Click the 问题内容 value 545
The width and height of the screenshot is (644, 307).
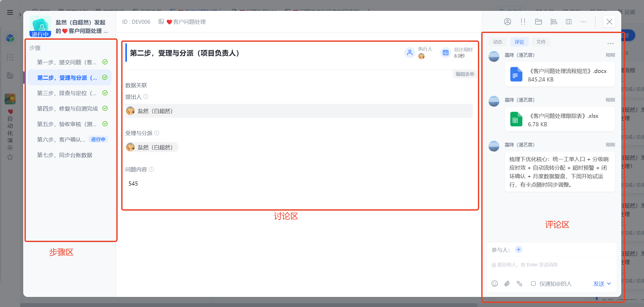point(133,184)
